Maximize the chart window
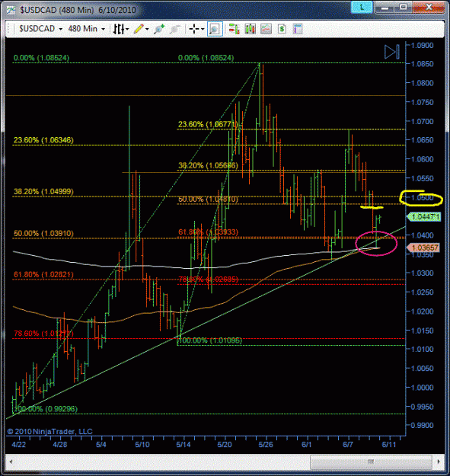Screen dimensions: 450x476 [x=403, y=8]
